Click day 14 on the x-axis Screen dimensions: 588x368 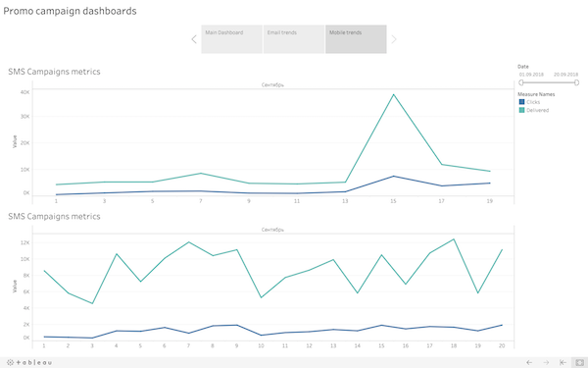358,345
